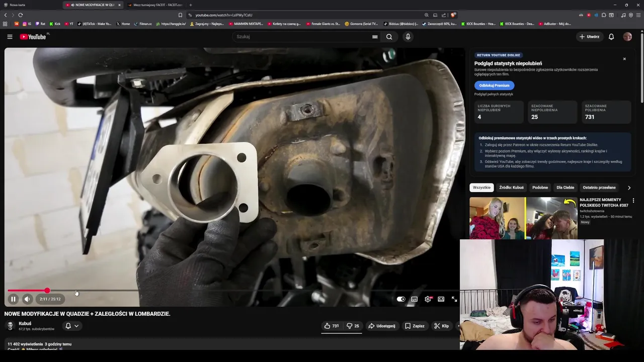Open the on-screen keyboard icon in search box

click(x=375, y=37)
